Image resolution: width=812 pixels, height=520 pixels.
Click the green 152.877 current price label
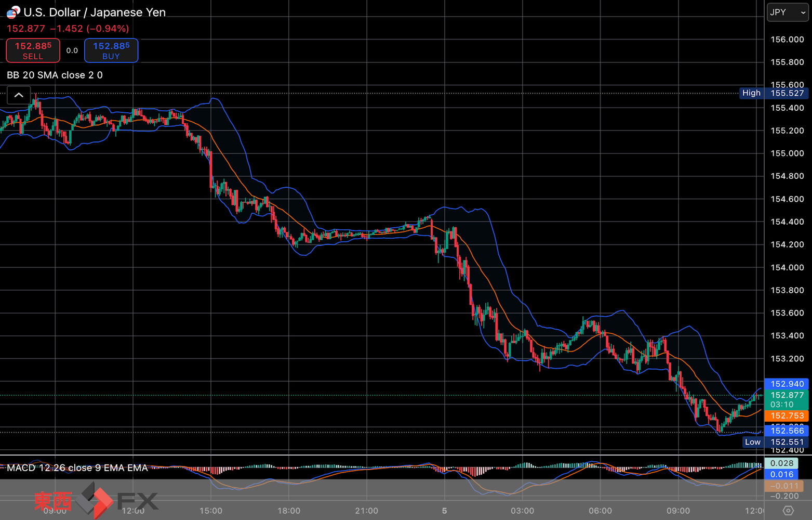tap(787, 396)
